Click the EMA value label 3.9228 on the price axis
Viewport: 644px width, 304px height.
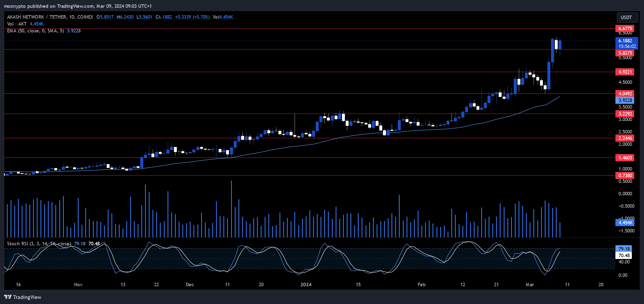[x=625, y=100]
